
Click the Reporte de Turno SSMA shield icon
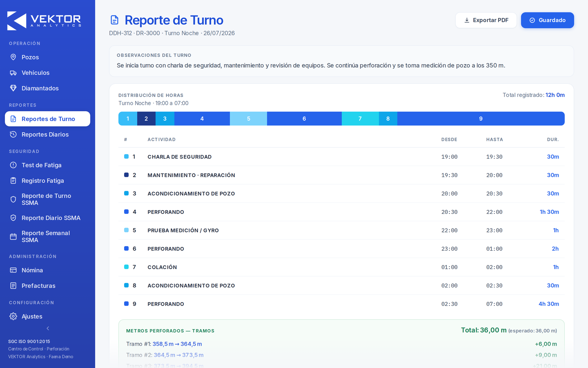(x=13, y=200)
